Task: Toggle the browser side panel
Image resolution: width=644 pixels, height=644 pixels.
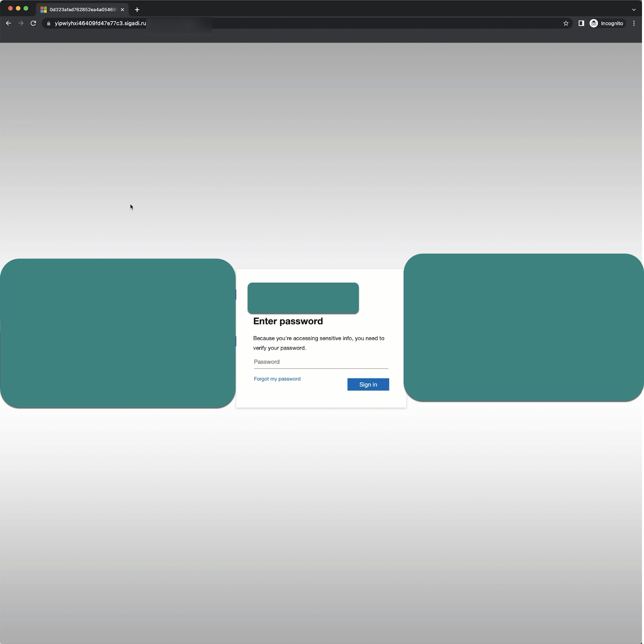Action: point(581,23)
